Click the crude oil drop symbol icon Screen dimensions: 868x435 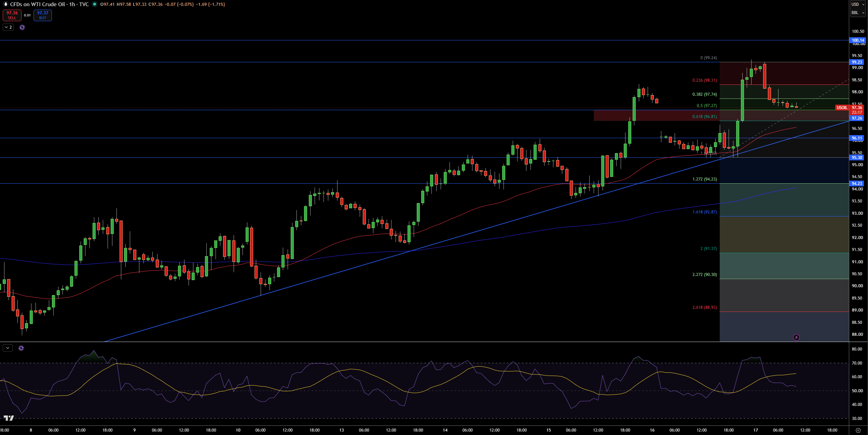point(5,4)
